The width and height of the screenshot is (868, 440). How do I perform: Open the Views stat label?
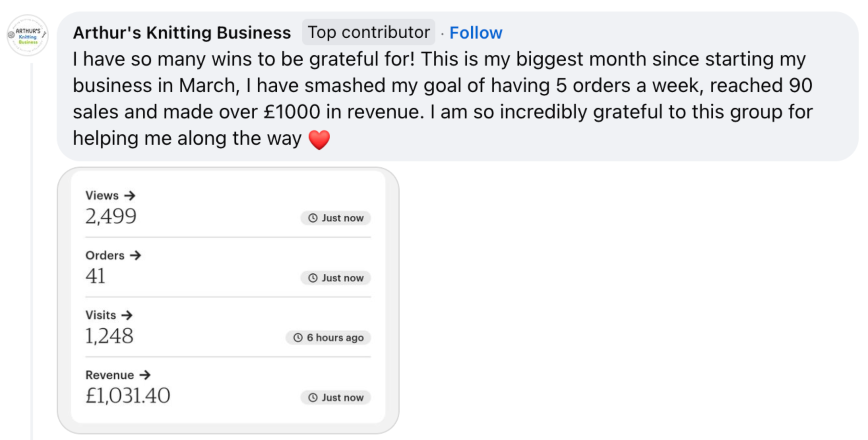tap(102, 196)
